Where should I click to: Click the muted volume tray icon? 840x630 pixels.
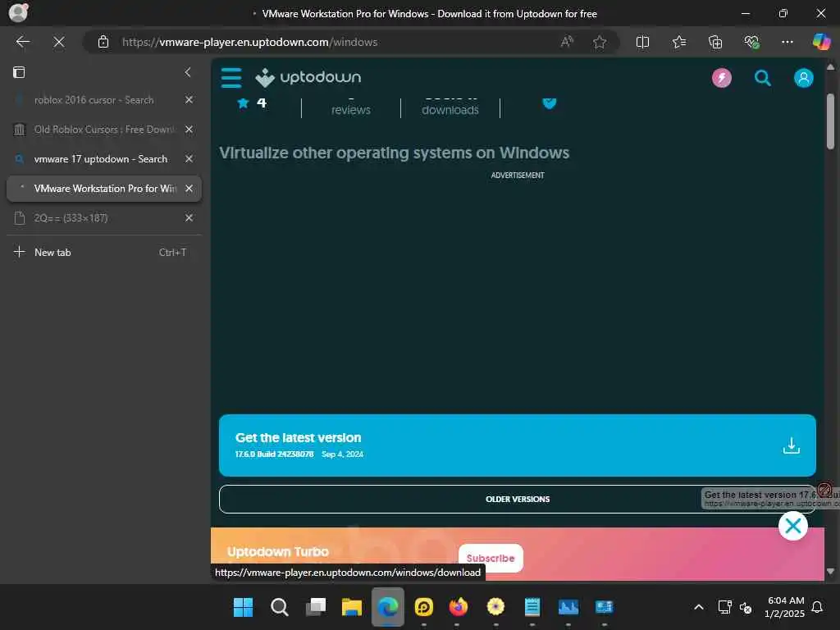point(746,608)
